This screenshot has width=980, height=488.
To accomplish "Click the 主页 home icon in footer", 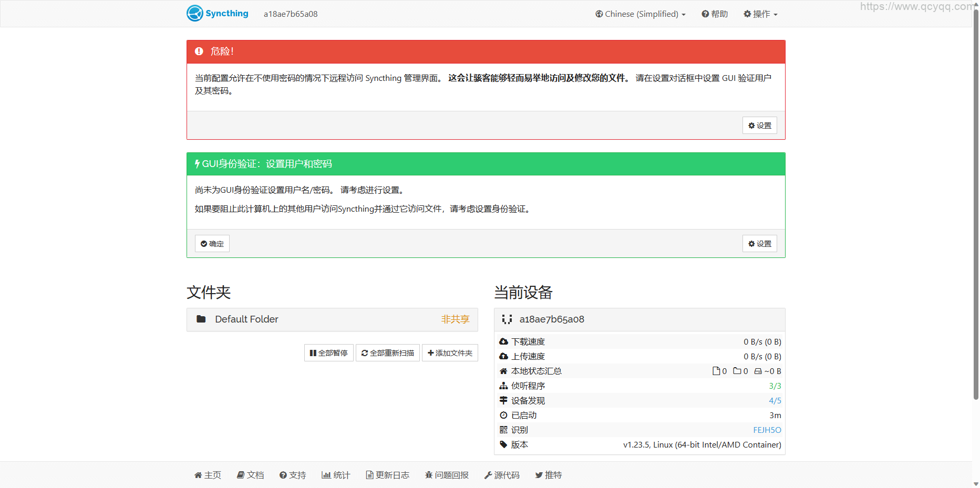I will pyautogui.click(x=198, y=475).
